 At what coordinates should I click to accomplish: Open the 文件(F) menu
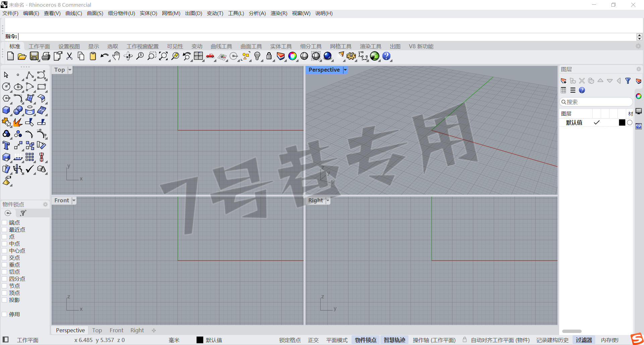pyautogui.click(x=10, y=13)
